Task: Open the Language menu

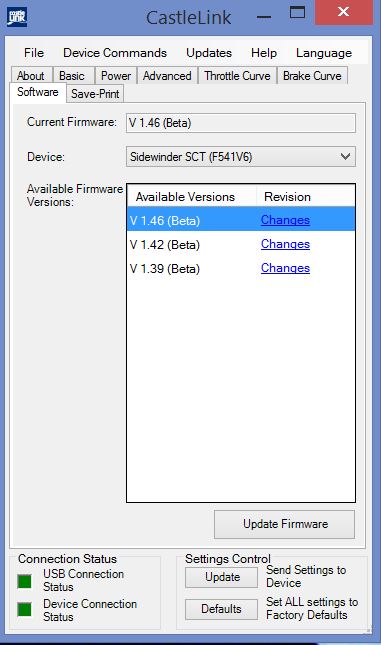Action: coord(324,53)
